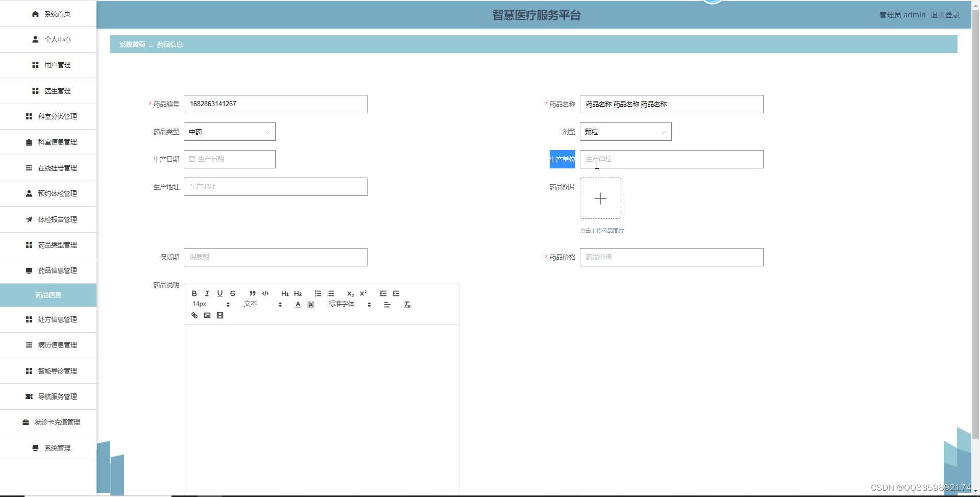Increase indent in the editor
980x497 pixels.
(x=396, y=293)
